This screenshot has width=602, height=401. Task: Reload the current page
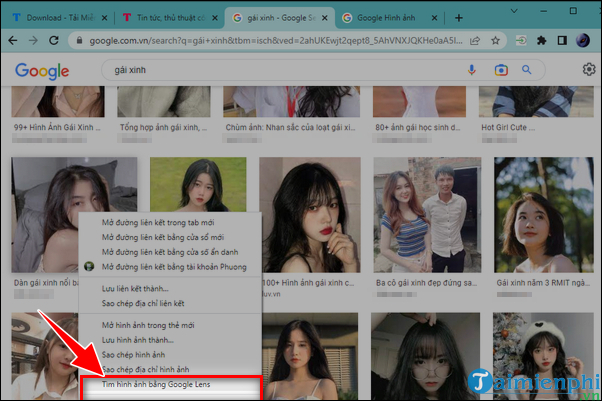point(54,40)
